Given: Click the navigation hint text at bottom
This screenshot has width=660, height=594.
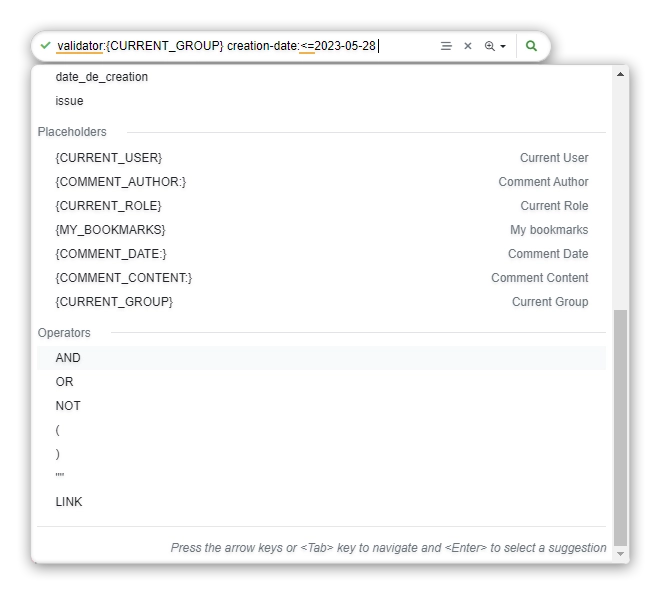Looking at the screenshot, I should coord(388,548).
